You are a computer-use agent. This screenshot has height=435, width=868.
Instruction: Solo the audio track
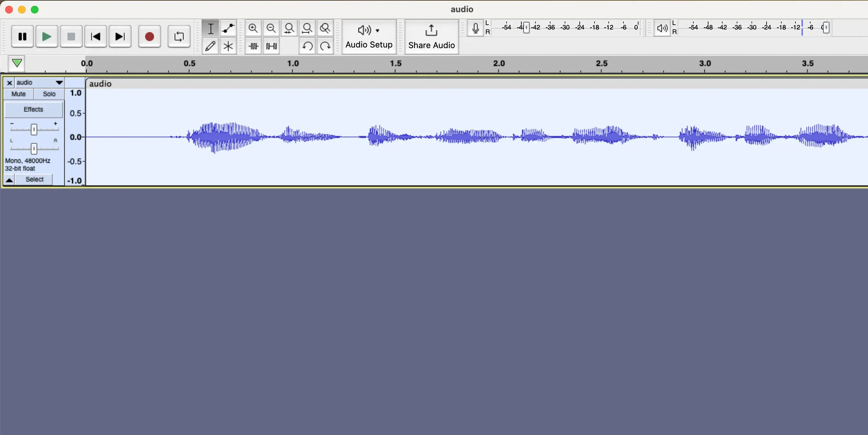[49, 94]
